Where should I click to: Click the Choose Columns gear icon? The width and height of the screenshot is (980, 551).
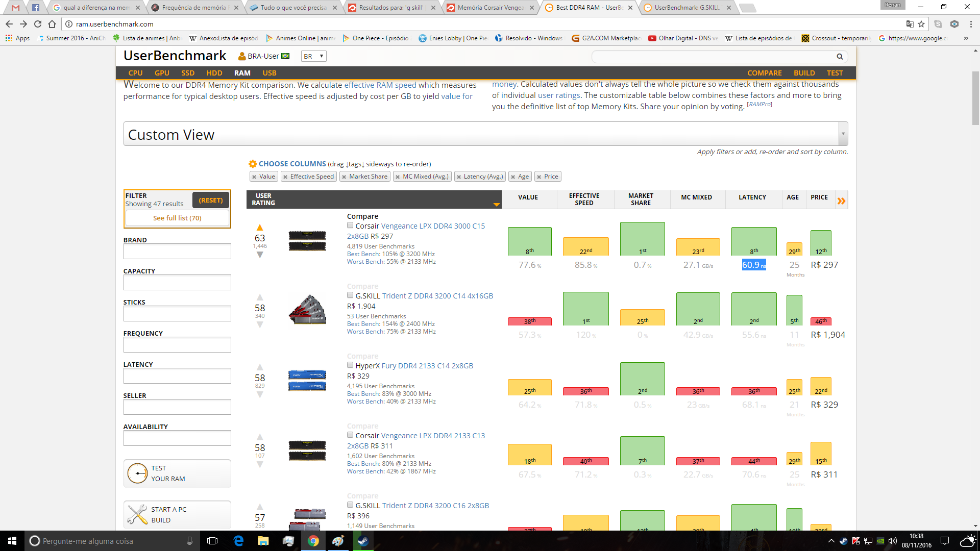tap(253, 164)
